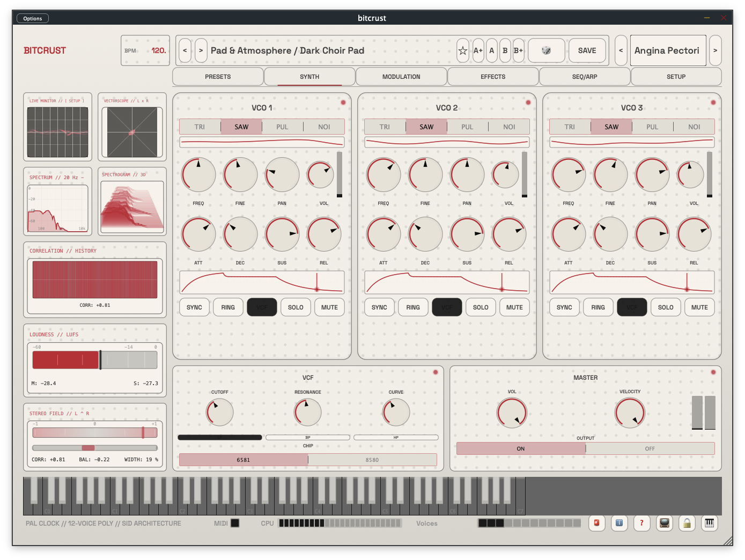
Task: Select the 6581 chip model
Action: click(x=244, y=460)
